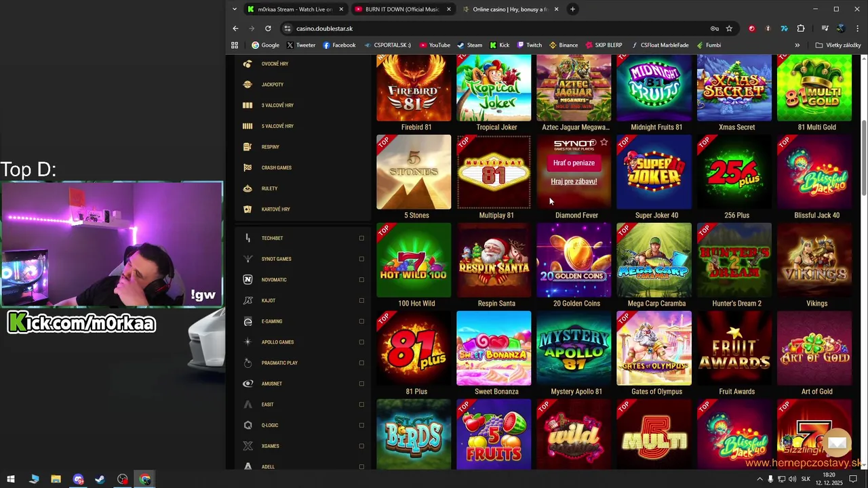This screenshot has width=868, height=488.
Task: Open the Kick bookmark link
Action: pos(499,45)
